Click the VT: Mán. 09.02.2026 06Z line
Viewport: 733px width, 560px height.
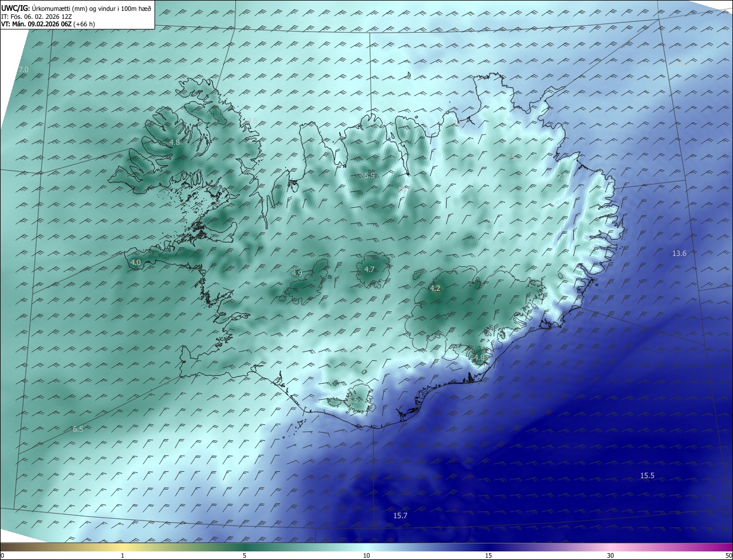49,24
